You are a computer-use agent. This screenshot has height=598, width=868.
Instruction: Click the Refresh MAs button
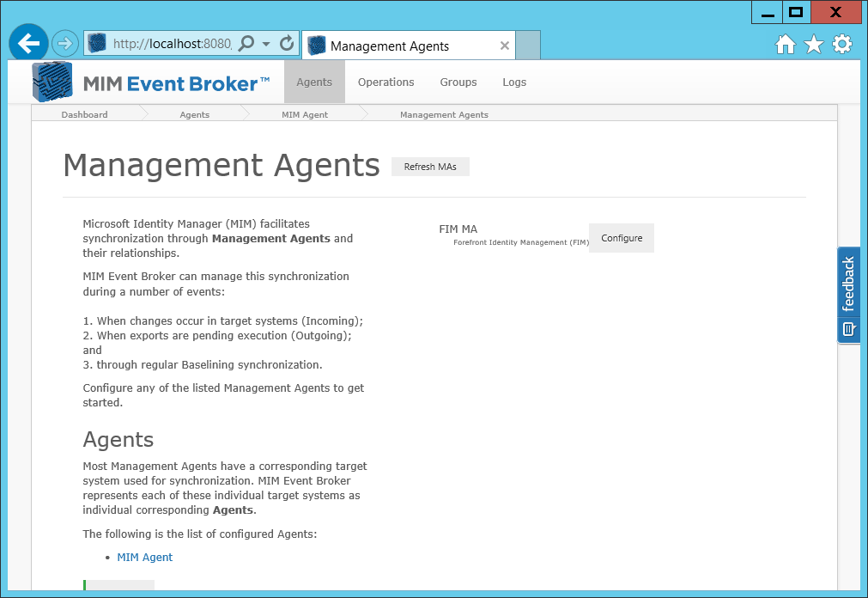click(x=430, y=167)
